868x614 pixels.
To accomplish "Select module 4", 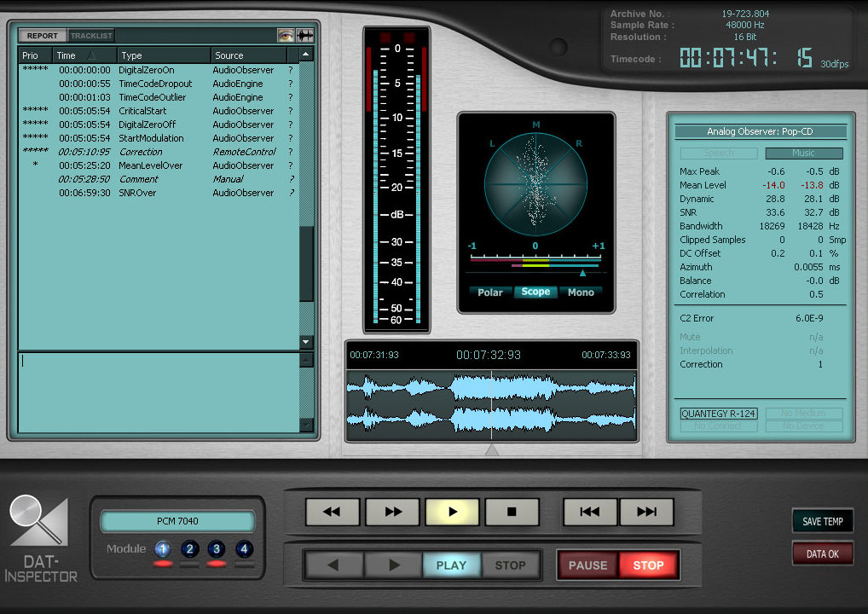I will [x=245, y=549].
